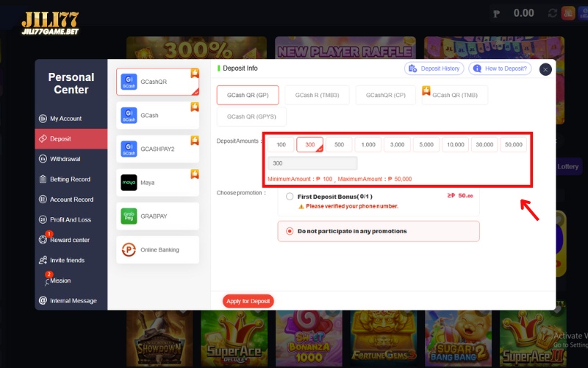Select GCashQR payment method
Image resolution: width=588 pixels, height=368 pixels.
coord(157,82)
